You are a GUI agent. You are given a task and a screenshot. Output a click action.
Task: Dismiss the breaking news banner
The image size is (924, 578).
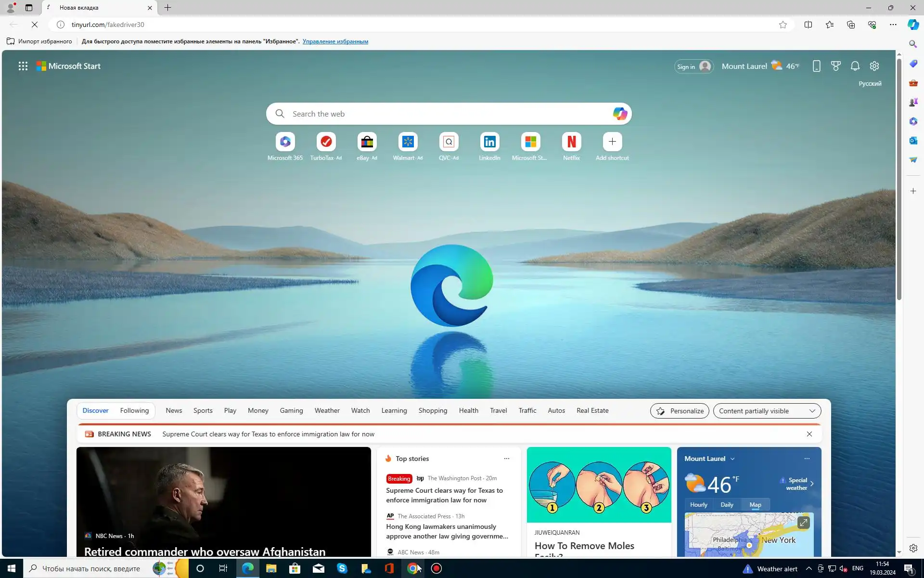[x=809, y=434]
